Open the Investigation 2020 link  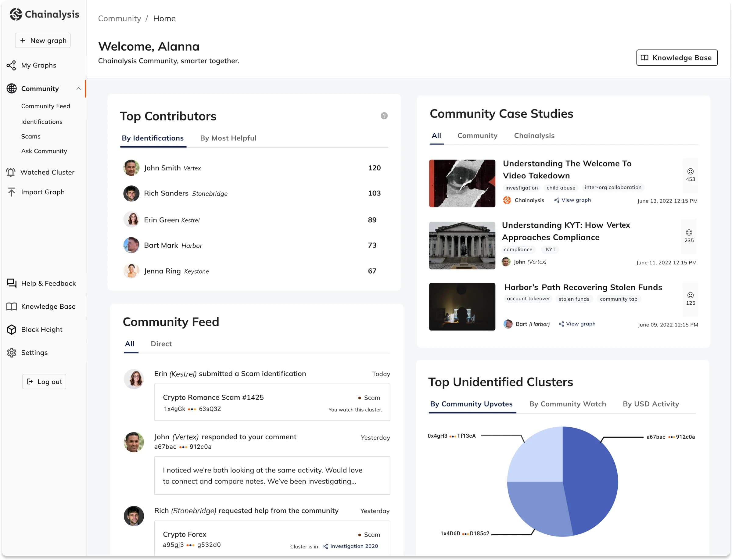tap(350, 546)
